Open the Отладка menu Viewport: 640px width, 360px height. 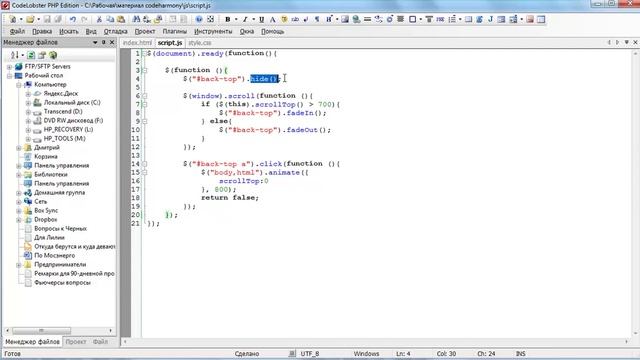pos(116,31)
